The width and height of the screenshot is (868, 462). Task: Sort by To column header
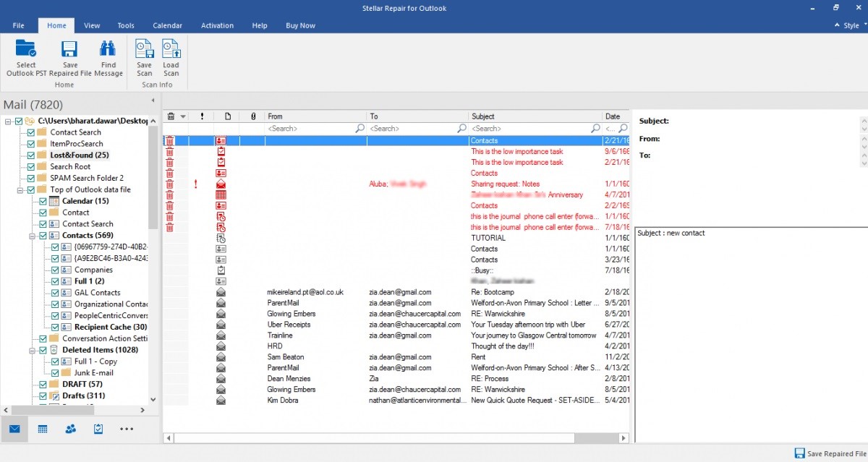click(417, 116)
